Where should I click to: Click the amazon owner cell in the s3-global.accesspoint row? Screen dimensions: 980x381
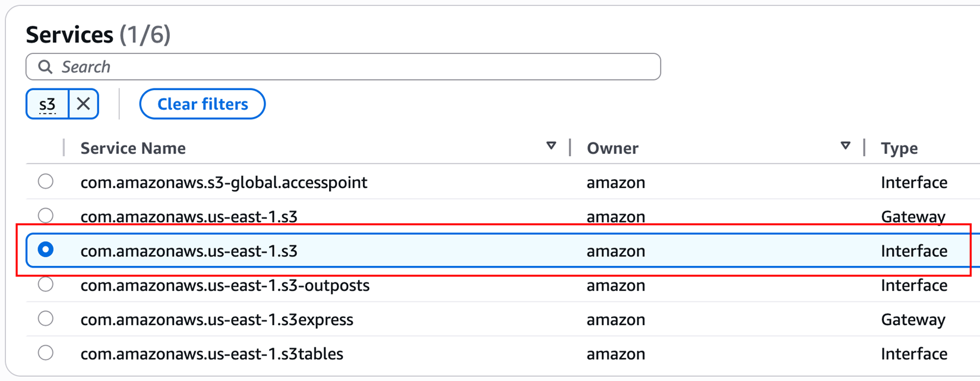(x=615, y=182)
